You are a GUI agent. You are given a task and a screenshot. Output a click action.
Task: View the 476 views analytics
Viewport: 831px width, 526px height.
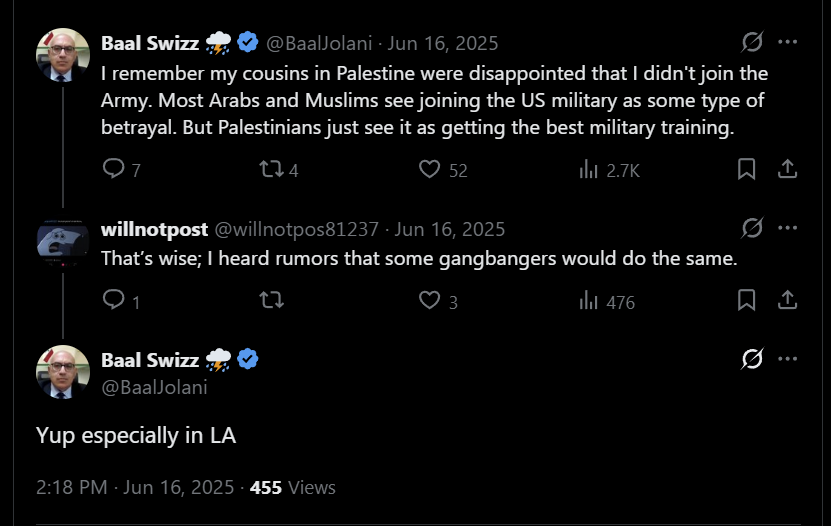(x=589, y=300)
